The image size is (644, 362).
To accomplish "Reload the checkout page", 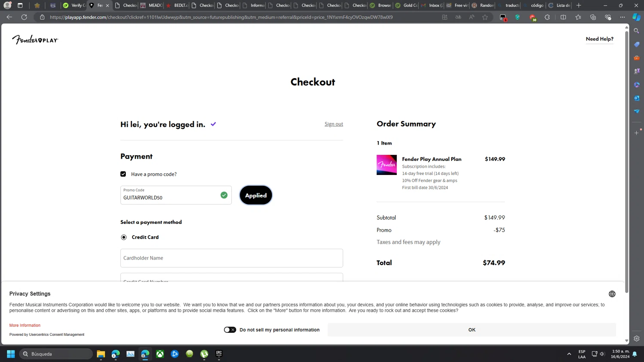I will pos(24,17).
